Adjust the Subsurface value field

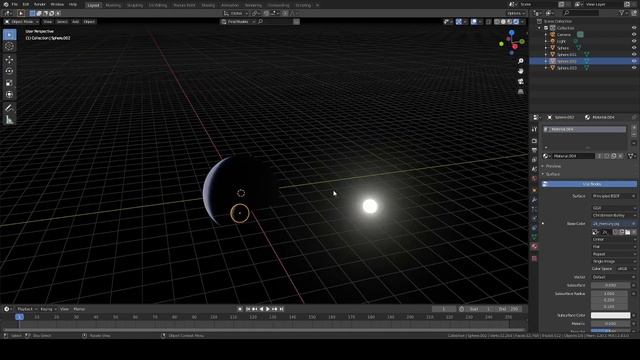click(611, 285)
